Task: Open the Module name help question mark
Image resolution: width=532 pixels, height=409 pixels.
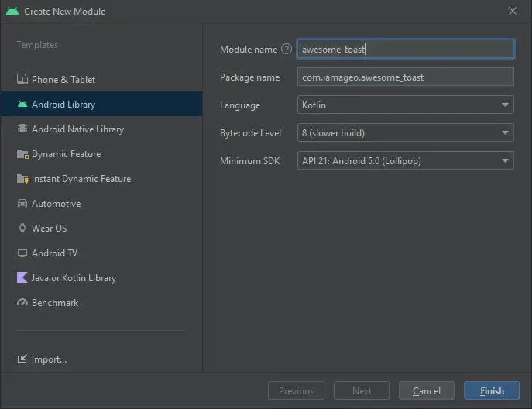Action: (x=287, y=50)
